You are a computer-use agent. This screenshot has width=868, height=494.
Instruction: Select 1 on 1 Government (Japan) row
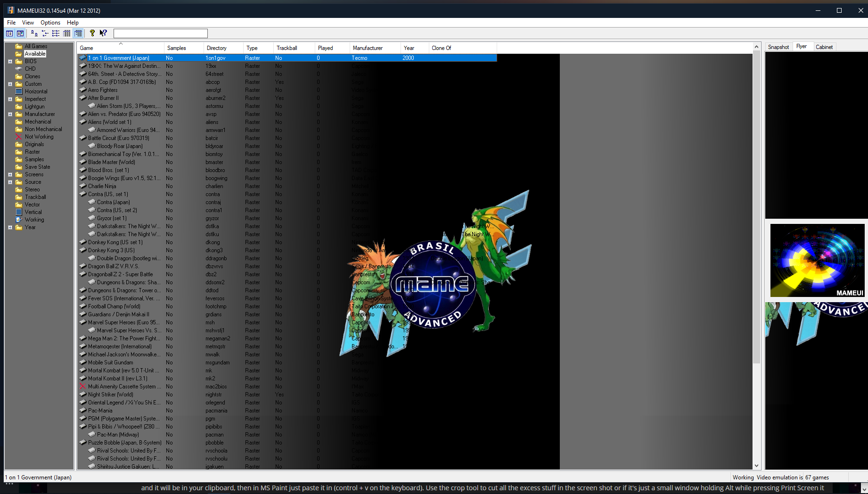point(287,58)
